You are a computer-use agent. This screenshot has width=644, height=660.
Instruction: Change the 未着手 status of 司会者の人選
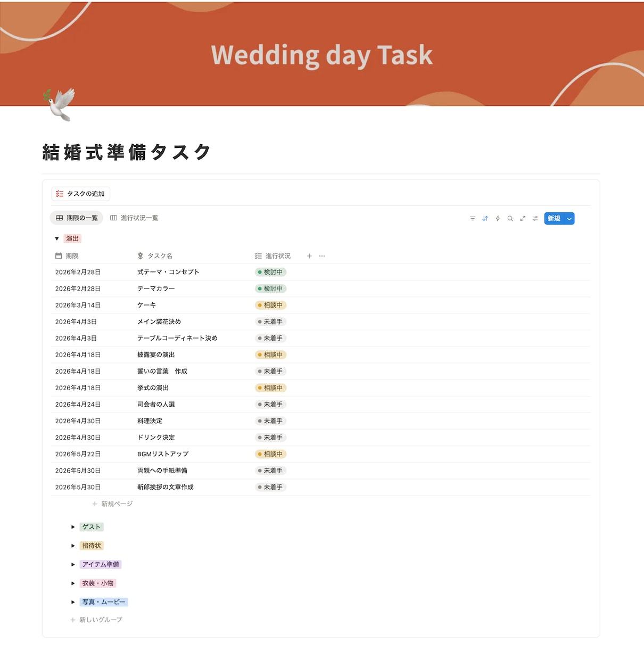271,404
